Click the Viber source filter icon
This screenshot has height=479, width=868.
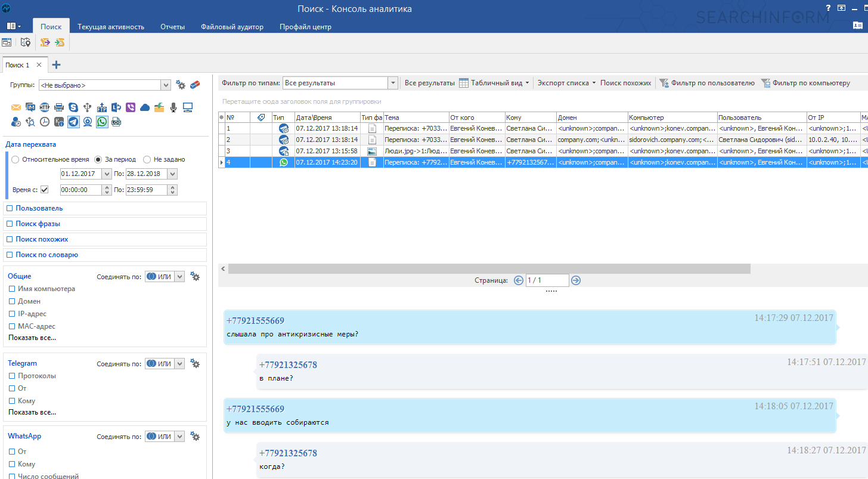pos(131,107)
